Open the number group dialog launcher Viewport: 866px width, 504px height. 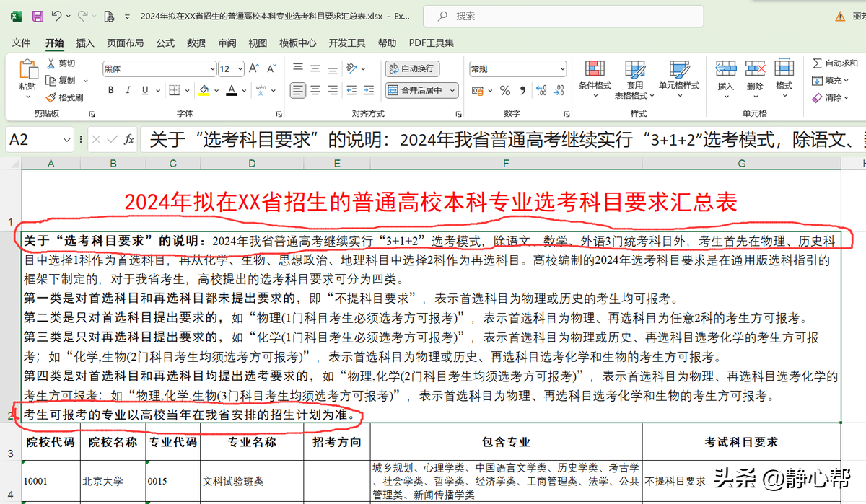pos(565,114)
